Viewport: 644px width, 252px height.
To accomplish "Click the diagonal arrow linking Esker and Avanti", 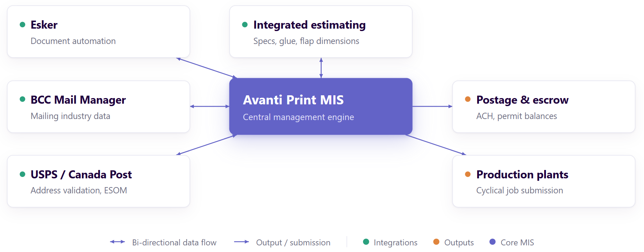I will click(207, 68).
